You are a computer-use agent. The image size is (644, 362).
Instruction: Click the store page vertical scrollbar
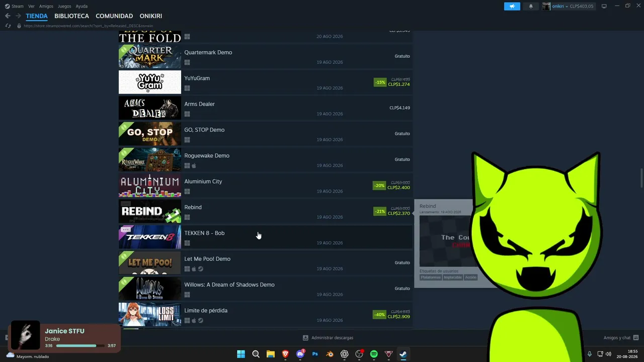point(641,178)
